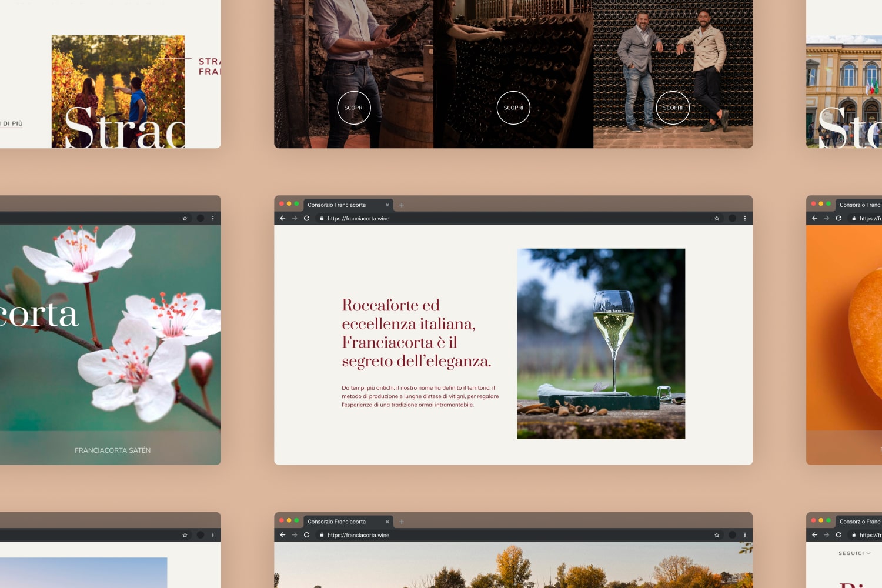Screen dimensions: 882x588
Task: Click SCOPRI on the woman at bottle rack
Action: point(513,108)
